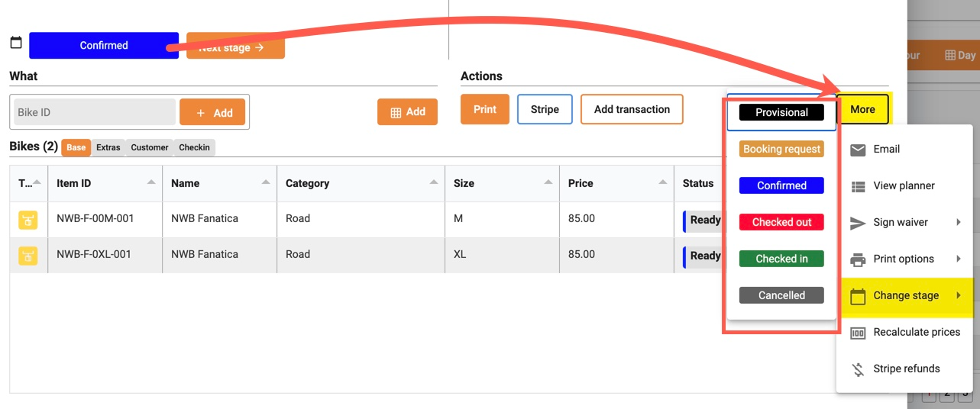Image resolution: width=980 pixels, height=409 pixels.
Task: Expand the Print options submenu arrow
Action: tap(958, 259)
